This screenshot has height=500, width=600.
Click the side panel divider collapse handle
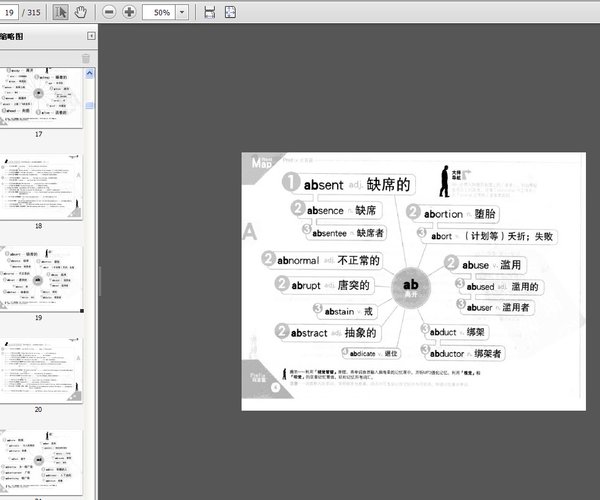[x=99, y=280]
